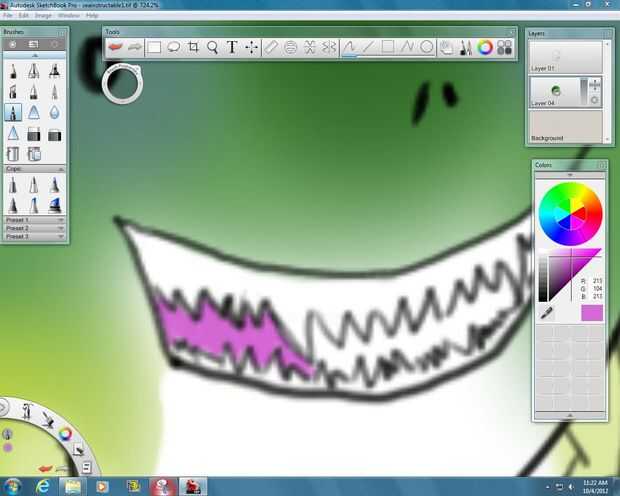Click the current purple color swatch
Image resolution: width=620 pixels, height=496 pixels.
tap(592, 312)
